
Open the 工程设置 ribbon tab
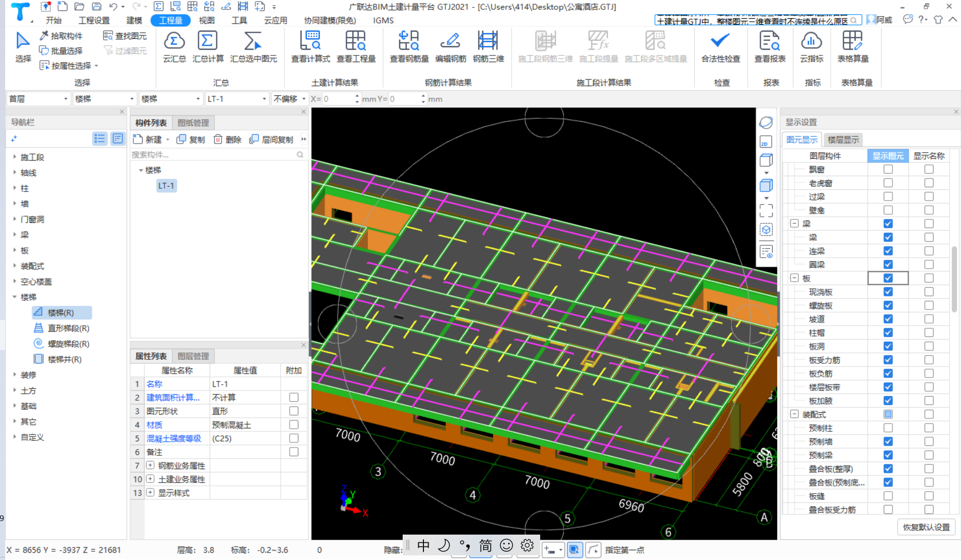click(94, 20)
